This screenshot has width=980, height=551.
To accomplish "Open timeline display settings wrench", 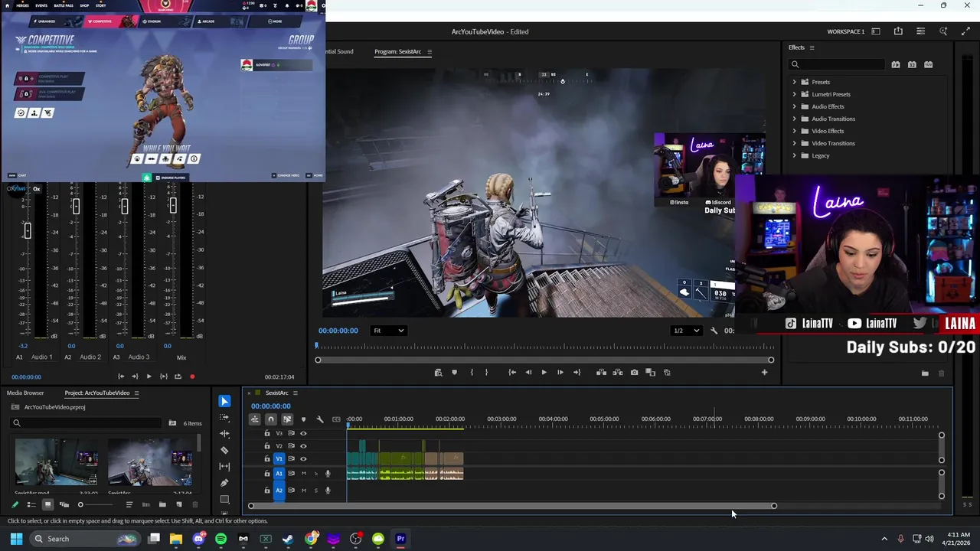I will coord(320,419).
